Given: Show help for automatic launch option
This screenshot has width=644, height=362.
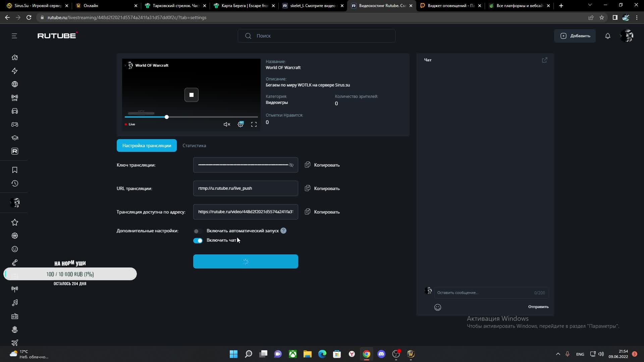Looking at the screenshot, I should pos(283,231).
